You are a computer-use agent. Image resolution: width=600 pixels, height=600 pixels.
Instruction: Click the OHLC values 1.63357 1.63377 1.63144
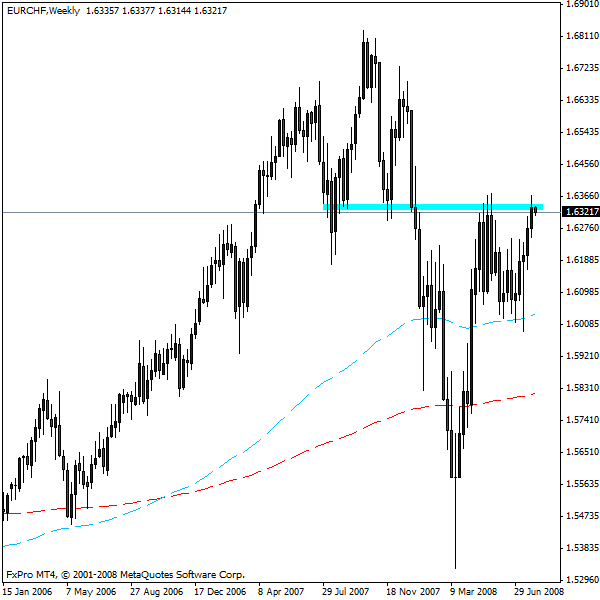click(139, 11)
